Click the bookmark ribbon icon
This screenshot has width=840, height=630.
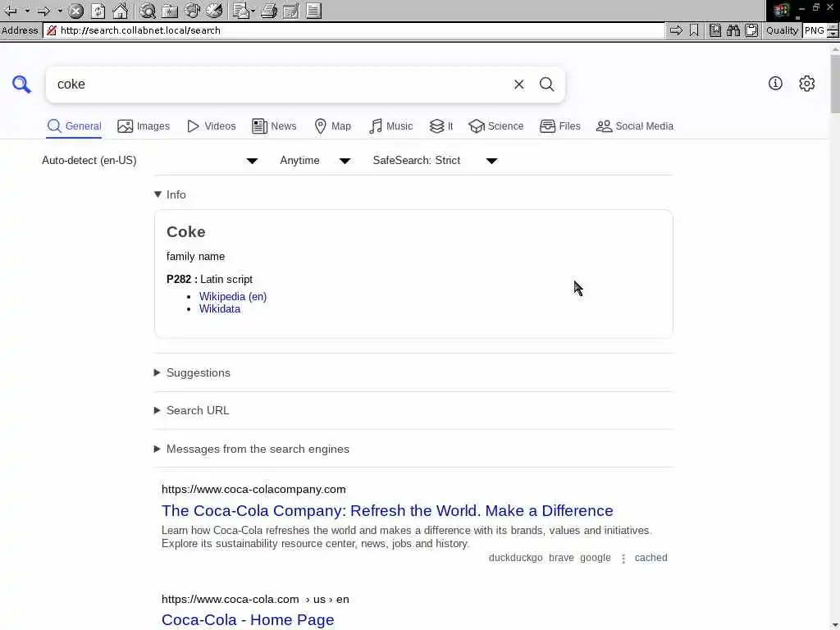pyautogui.click(x=694, y=30)
